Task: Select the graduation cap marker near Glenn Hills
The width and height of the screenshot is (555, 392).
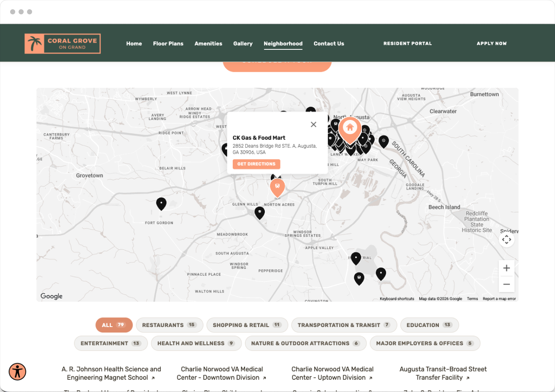Action: 260,213
